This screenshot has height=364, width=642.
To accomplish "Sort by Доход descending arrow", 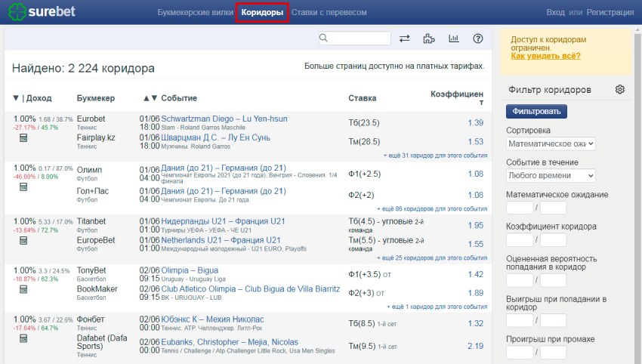I will (16, 98).
